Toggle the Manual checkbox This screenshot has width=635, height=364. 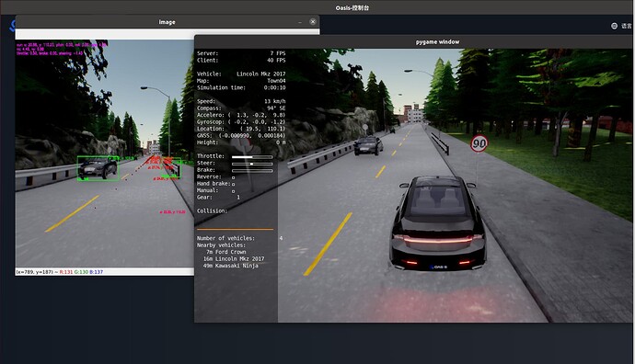pyautogui.click(x=233, y=191)
